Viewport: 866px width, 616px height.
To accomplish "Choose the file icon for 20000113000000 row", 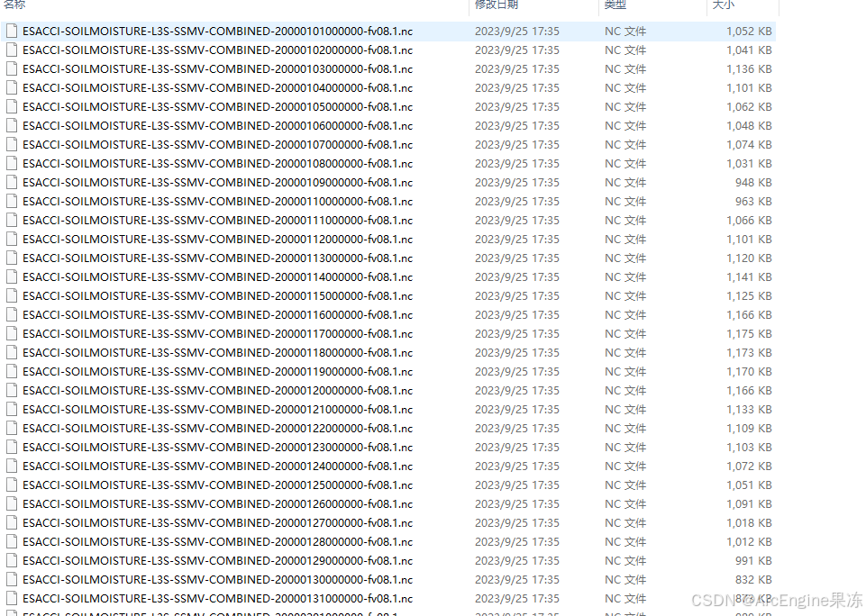I will [x=12, y=258].
